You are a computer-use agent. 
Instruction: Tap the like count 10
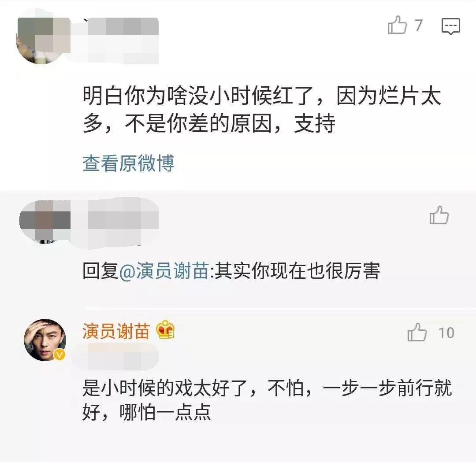pyautogui.click(x=446, y=333)
